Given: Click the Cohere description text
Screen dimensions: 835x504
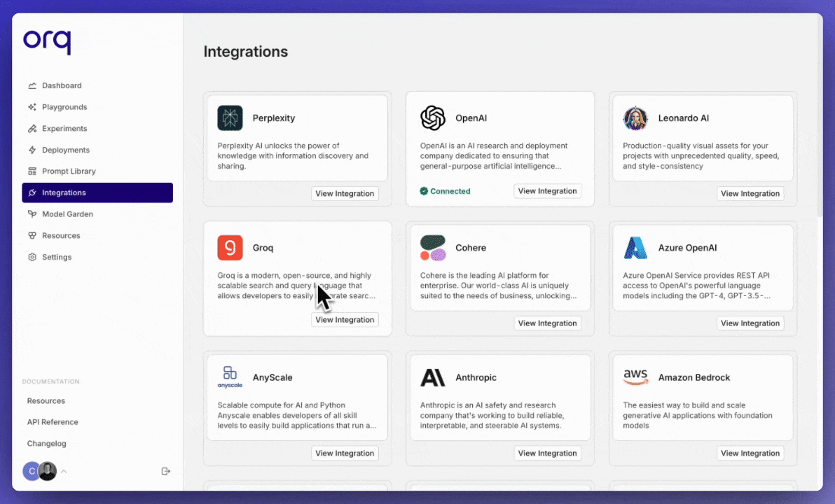Looking at the screenshot, I should tap(498, 286).
